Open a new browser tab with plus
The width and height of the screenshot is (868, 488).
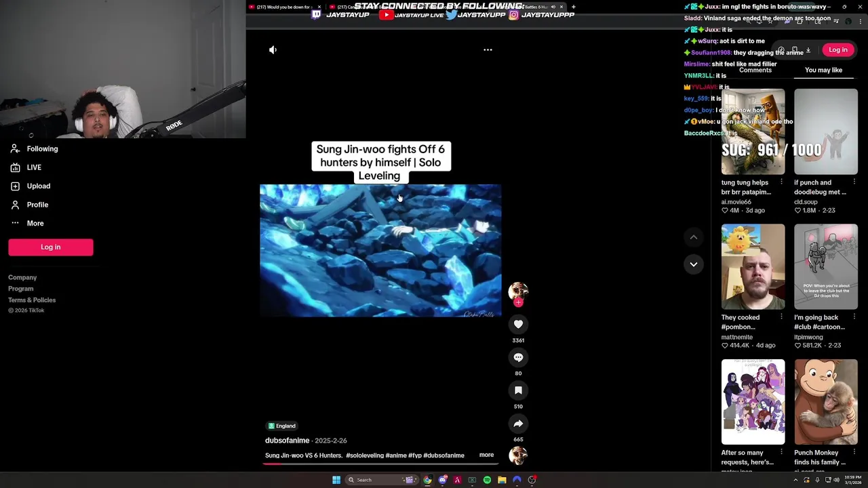click(x=573, y=7)
